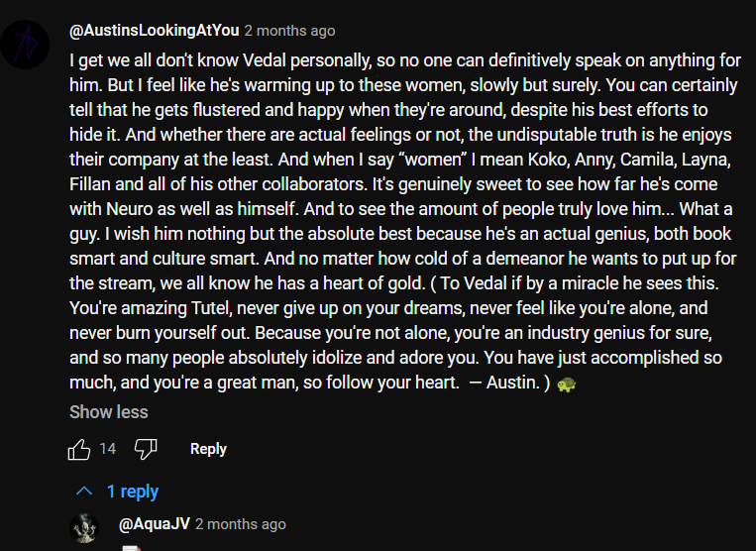This screenshot has height=551, width=756.
Task: Click the like count showing 14
Action: (x=107, y=449)
